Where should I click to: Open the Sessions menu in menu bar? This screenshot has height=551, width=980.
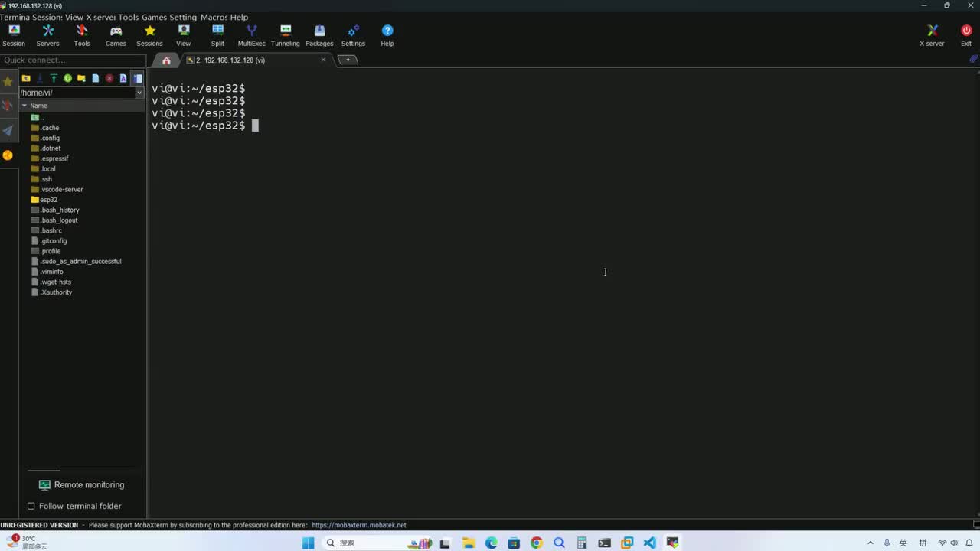coord(47,17)
